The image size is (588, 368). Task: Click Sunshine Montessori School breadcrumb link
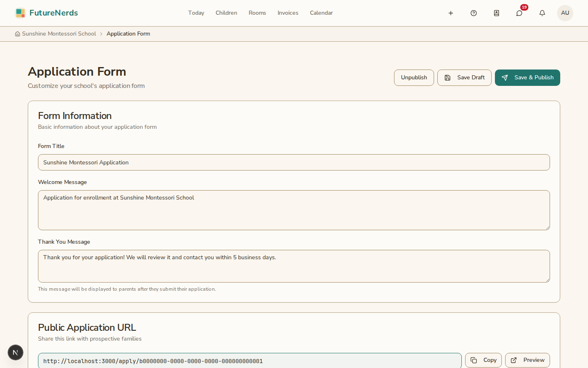pos(59,34)
